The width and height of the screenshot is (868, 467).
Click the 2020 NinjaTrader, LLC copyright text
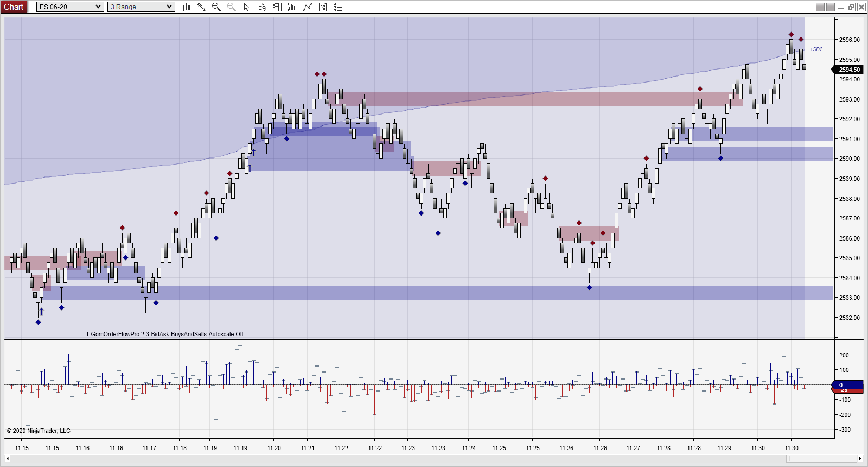[39, 431]
